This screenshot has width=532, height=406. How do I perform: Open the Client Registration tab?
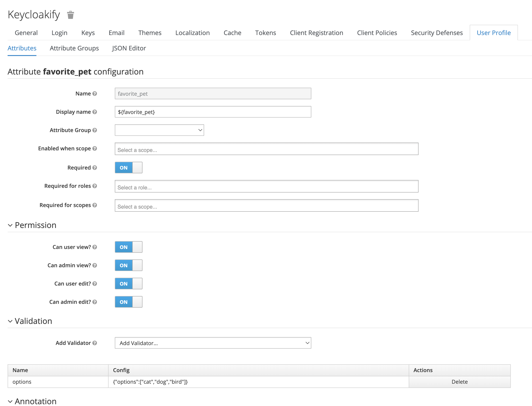click(x=317, y=33)
